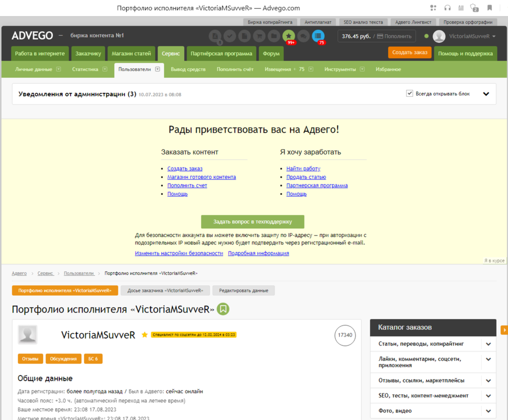Open the VictoriaMSuvveR account dropdown arrow
This screenshot has height=420, width=508.
coord(494,37)
